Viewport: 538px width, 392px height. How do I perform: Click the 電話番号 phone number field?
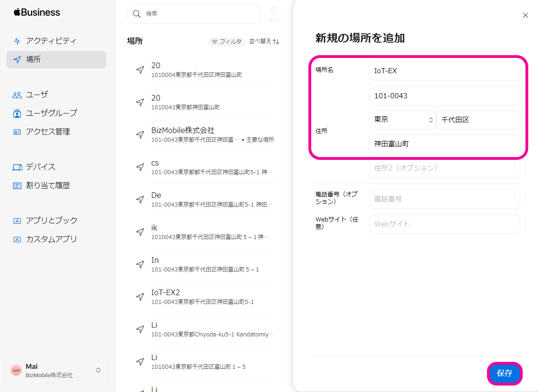pyautogui.click(x=444, y=199)
